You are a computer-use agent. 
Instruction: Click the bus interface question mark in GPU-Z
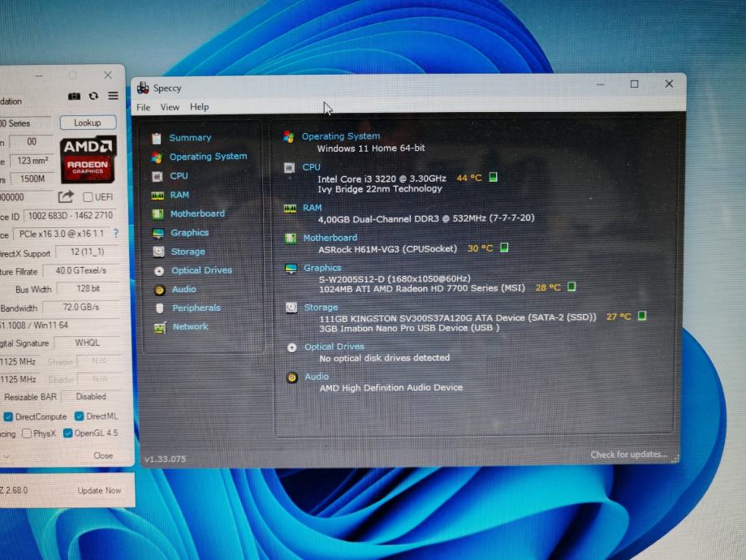pos(115,233)
